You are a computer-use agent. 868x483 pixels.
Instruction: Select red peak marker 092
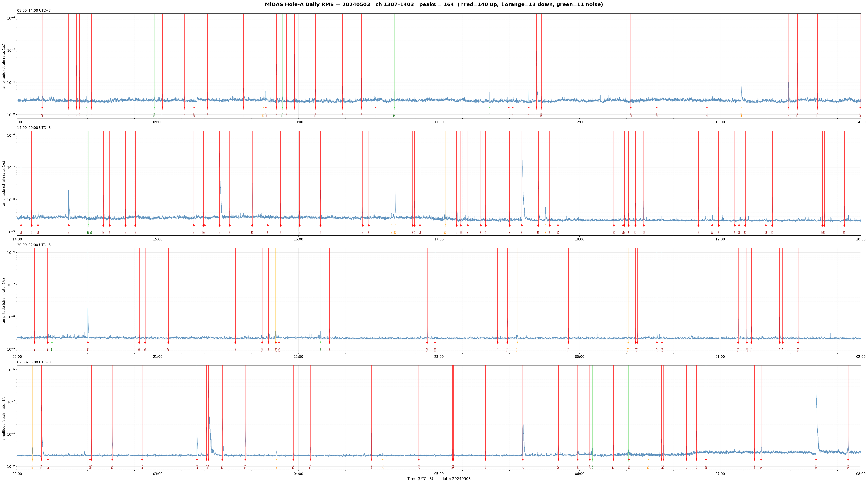pyautogui.click(x=844, y=225)
